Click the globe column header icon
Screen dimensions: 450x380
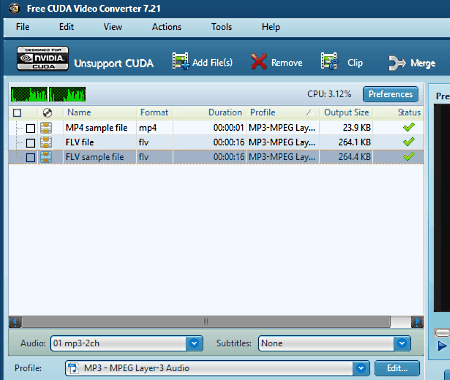(x=47, y=113)
